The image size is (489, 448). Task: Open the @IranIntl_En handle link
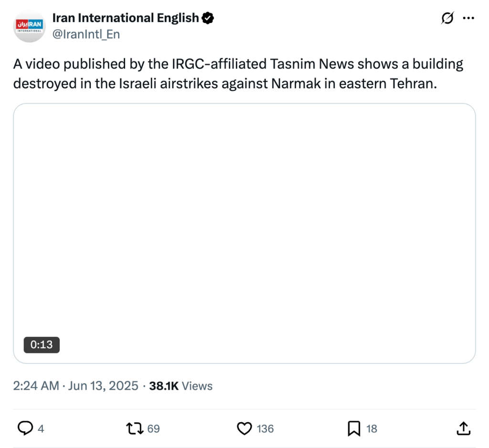85,34
